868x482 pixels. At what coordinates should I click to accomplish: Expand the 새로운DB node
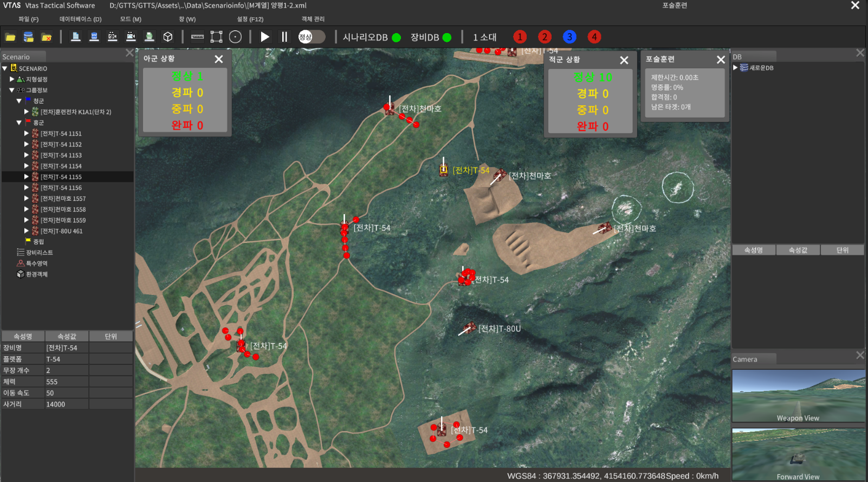[735, 68]
